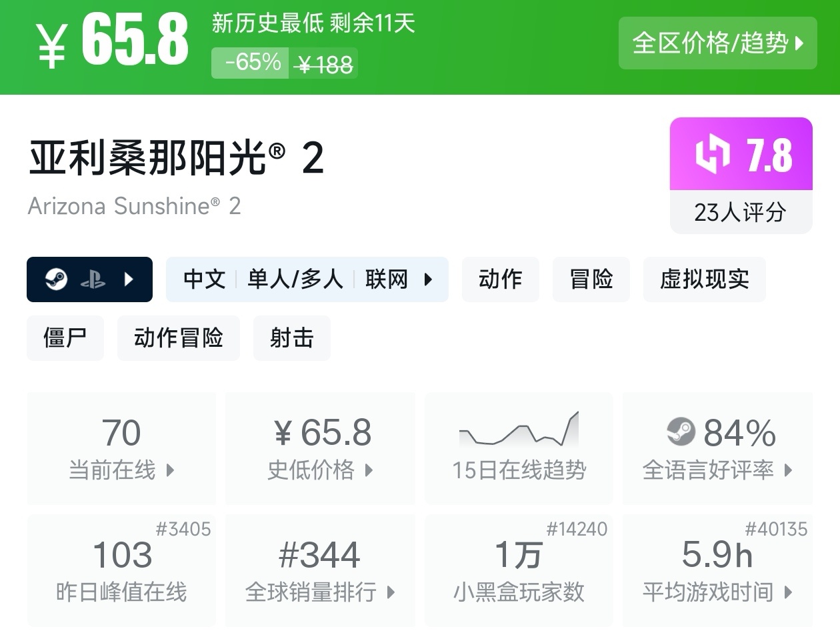This screenshot has height=639, width=840.
Task: Open 全语言好评率 review rate details
Action: tap(717, 448)
